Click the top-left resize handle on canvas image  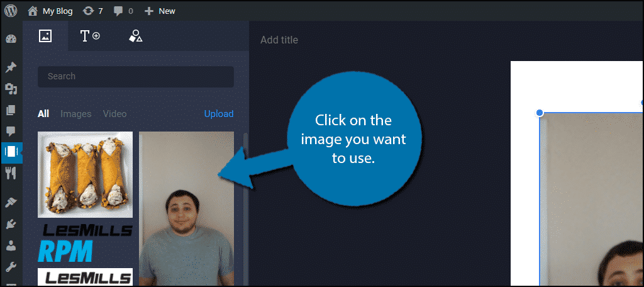(540, 113)
